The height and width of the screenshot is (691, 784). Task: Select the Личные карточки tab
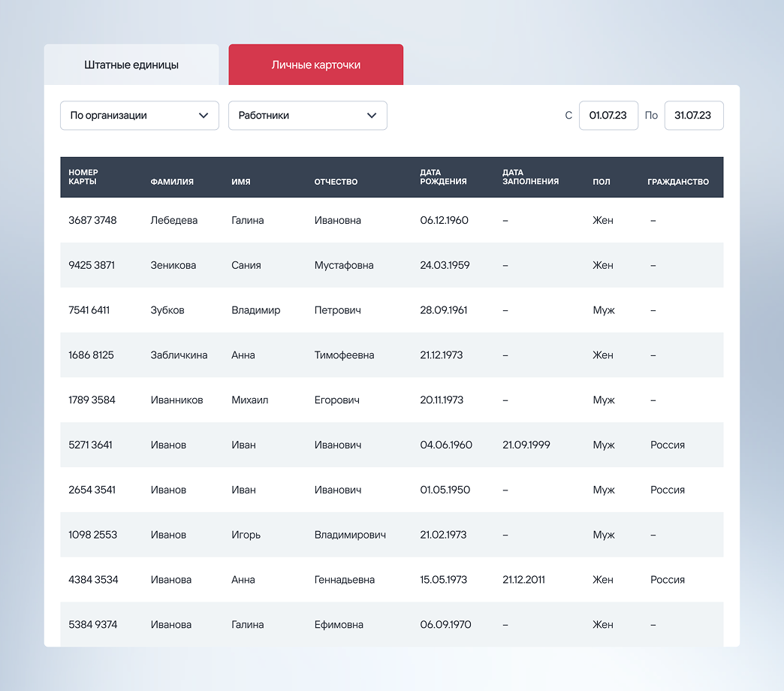click(x=315, y=65)
